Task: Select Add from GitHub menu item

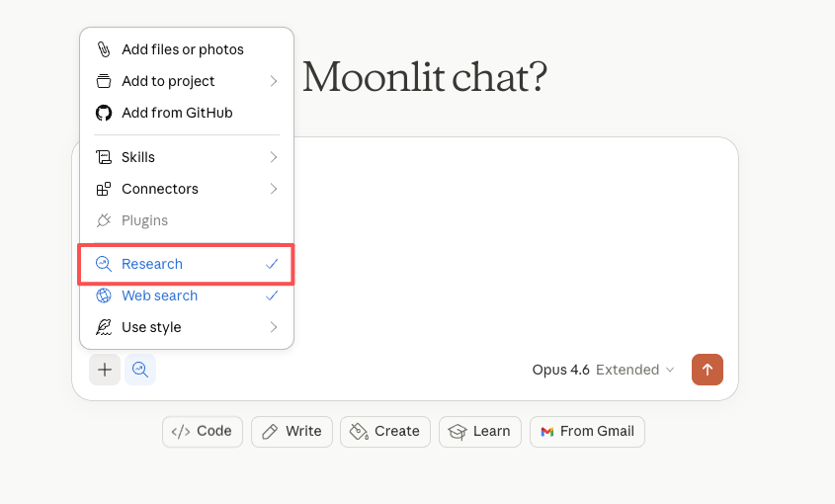Action: pos(177,113)
